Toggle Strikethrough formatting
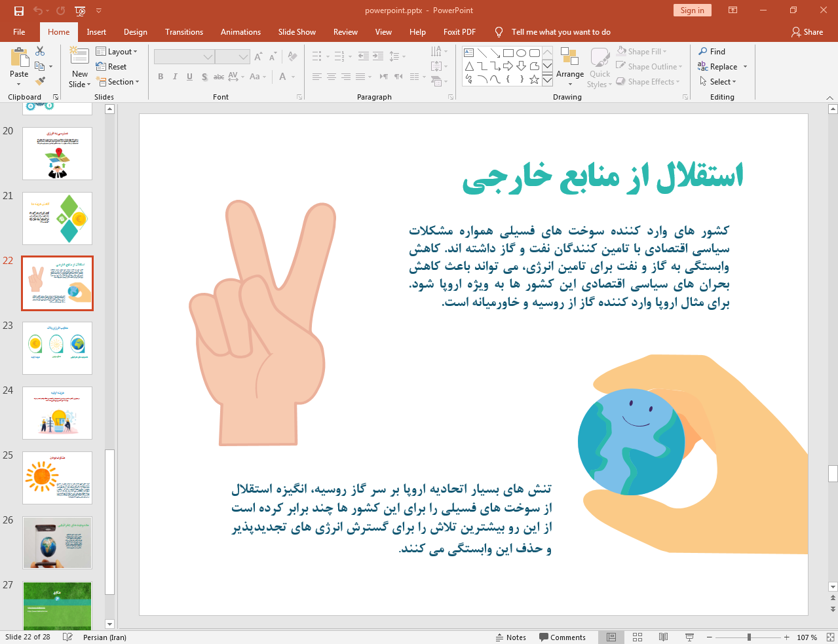 pos(219,77)
